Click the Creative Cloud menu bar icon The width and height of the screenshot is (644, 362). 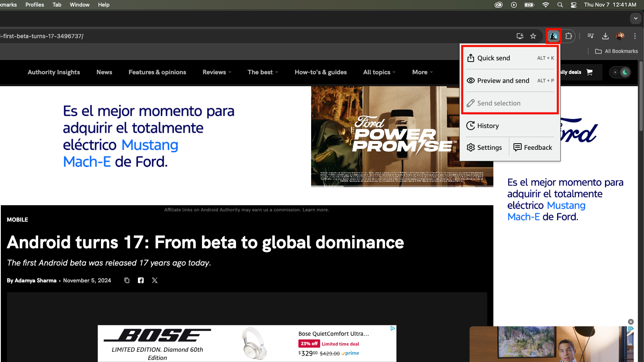[x=499, y=5]
